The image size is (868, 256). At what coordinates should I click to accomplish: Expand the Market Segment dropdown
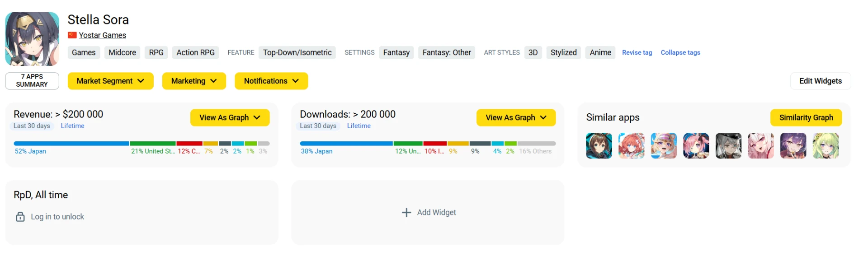110,81
